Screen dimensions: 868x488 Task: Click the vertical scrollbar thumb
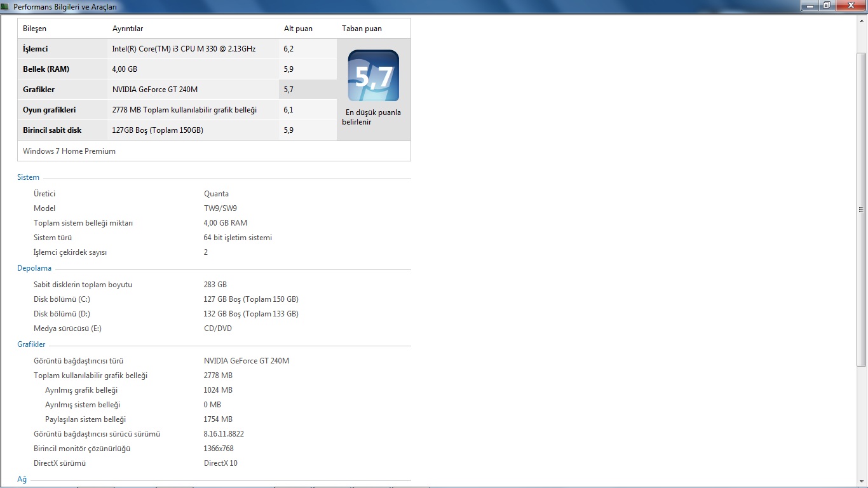(x=862, y=210)
